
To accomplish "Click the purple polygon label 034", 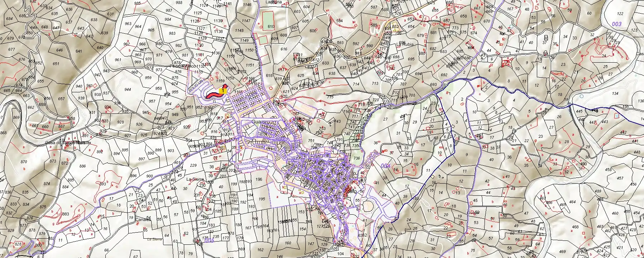I will tap(385, 166).
